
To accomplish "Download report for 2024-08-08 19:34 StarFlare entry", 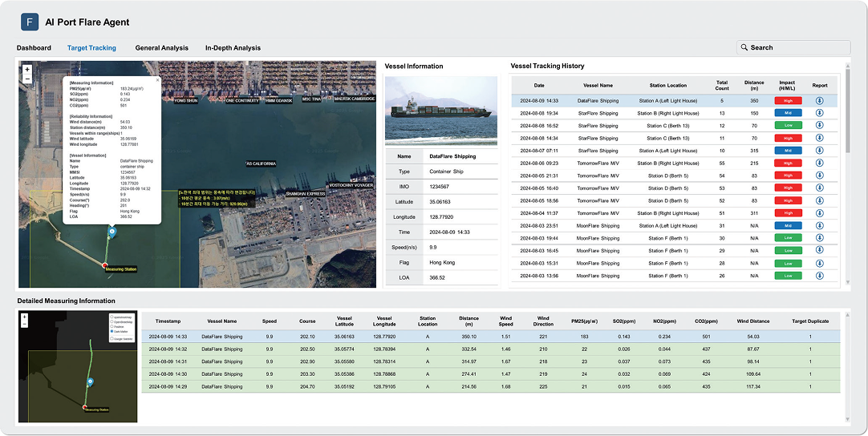I will 820,113.
